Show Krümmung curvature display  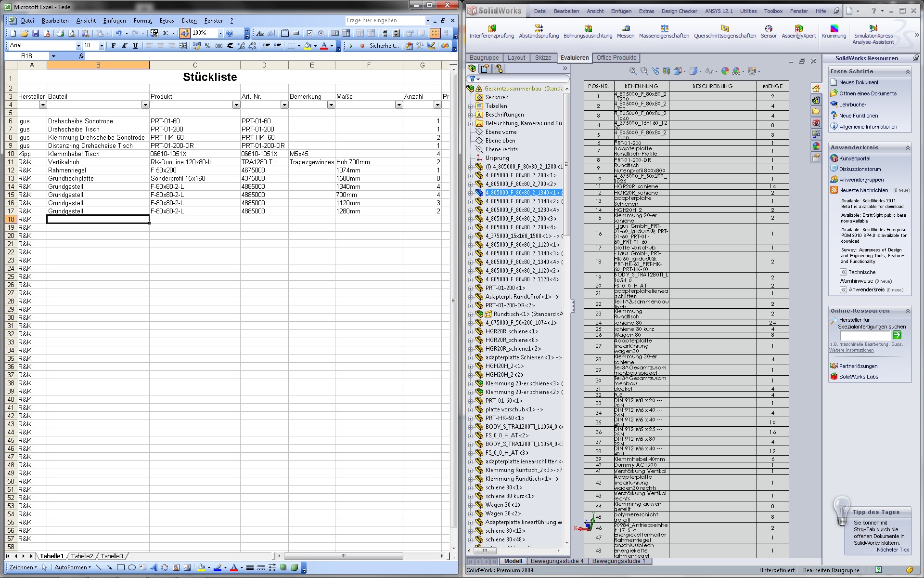pos(834,32)
